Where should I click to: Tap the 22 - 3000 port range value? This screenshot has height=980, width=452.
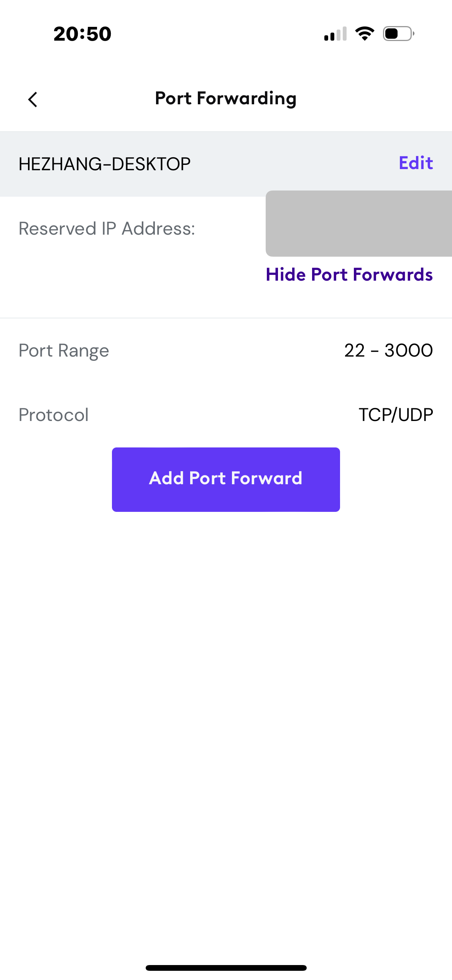tap(388, 350)
